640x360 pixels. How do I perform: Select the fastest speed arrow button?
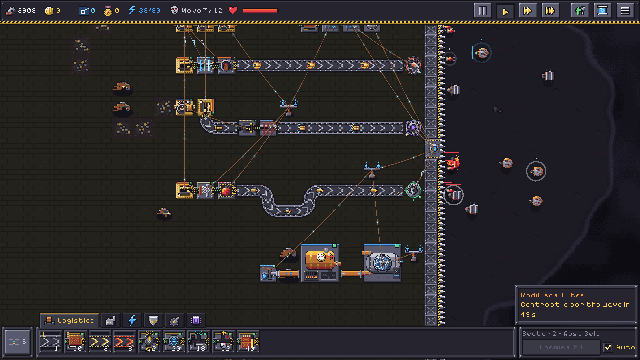point(550,10)
